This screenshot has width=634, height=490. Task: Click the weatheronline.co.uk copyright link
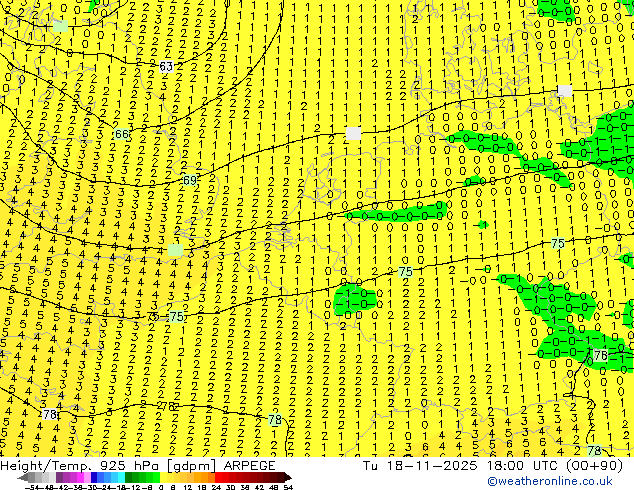[x=550, y=481]
